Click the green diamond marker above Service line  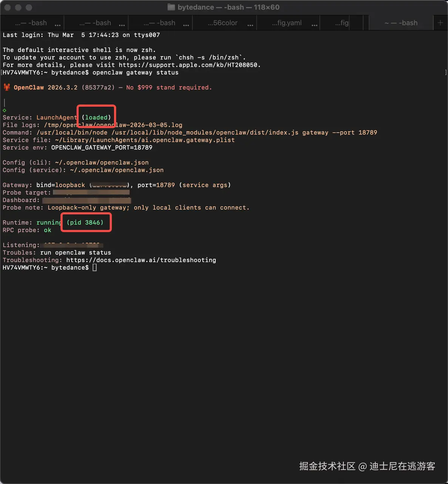[5, 110]
